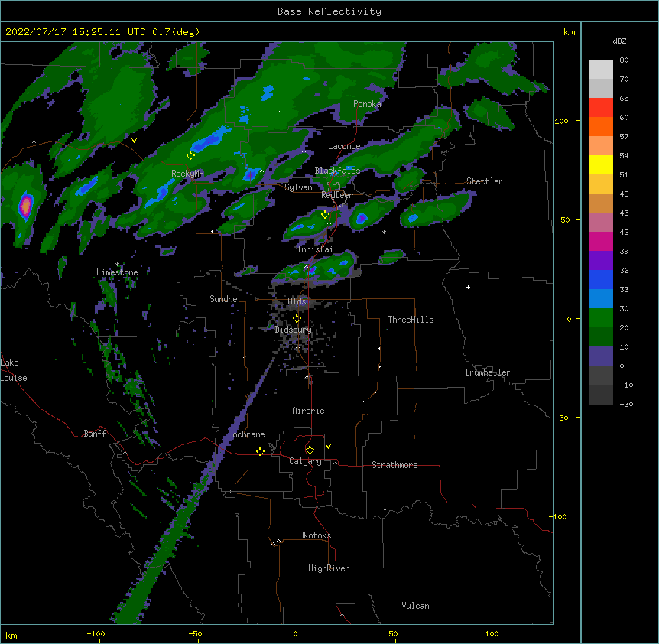The height and width of the screenshot is (644, 659).
Task: Click the Strathmore city label
Action: (x=394, y=465)
